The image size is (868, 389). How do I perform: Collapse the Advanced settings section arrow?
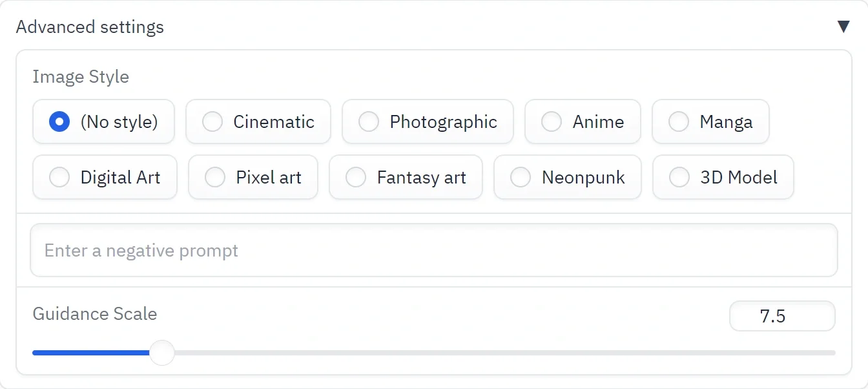[x=843, y=26]
